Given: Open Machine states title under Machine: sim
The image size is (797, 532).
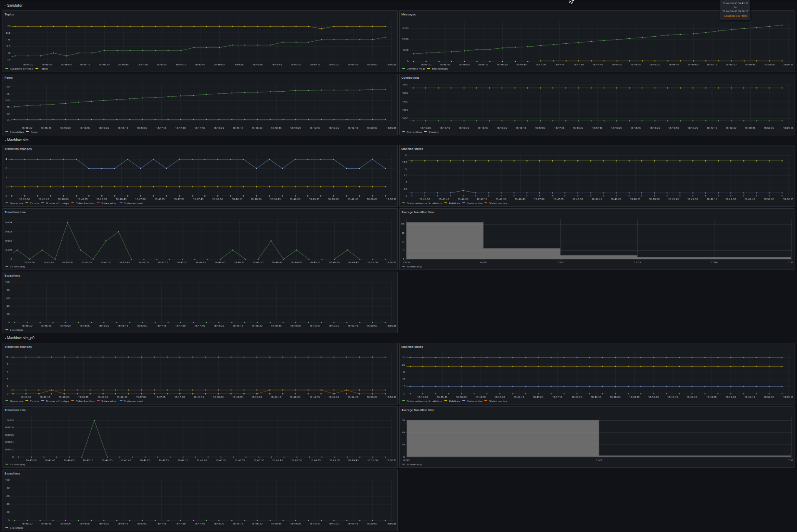Looking at the screenshot, I should [412, 149].
